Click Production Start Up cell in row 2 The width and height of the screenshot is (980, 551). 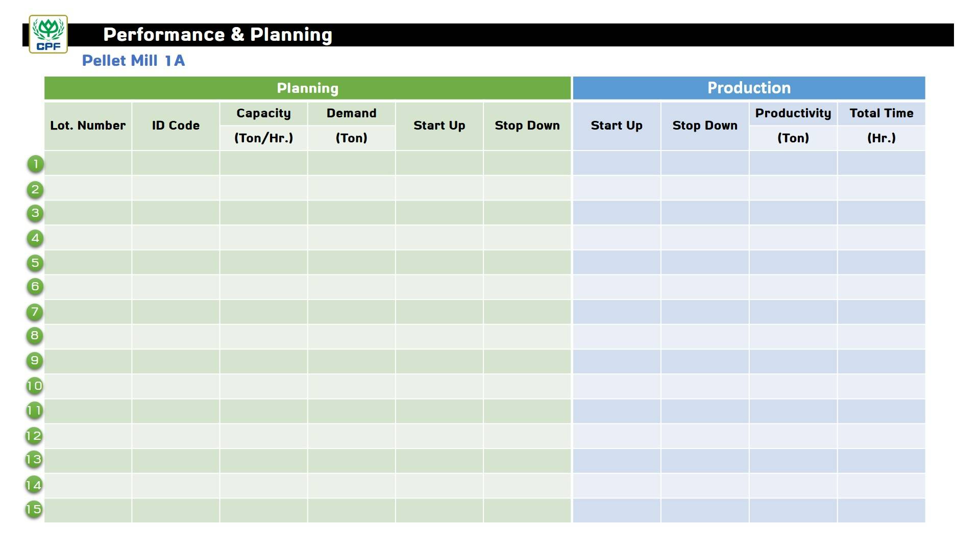pyautogui.click(x=617, y=188)
